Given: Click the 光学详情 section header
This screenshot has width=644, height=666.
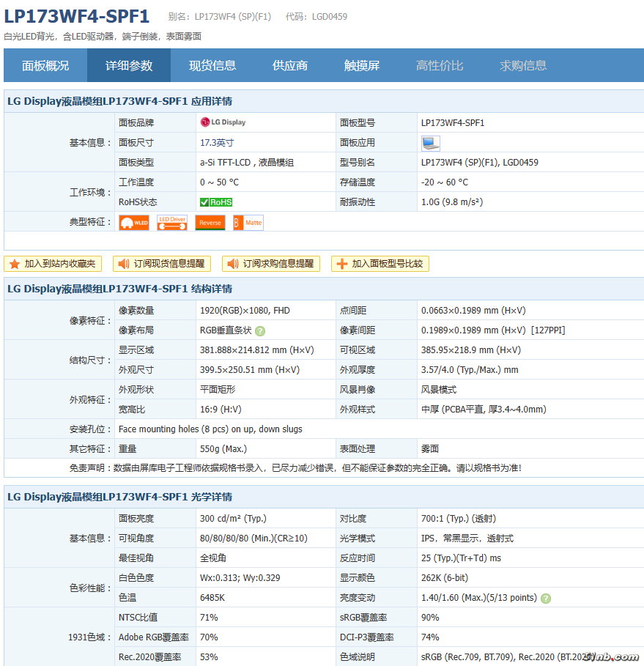Looking at the screenshot, I should (x=120, y=497).
